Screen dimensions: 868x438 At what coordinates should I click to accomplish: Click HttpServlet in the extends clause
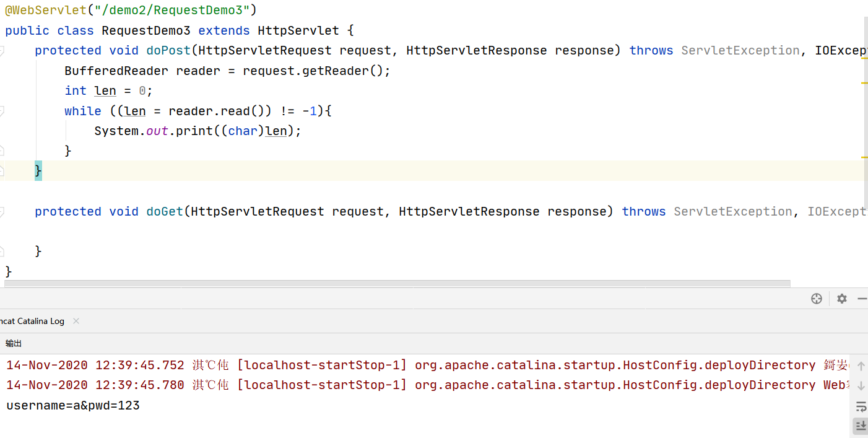tap(298, 30)
